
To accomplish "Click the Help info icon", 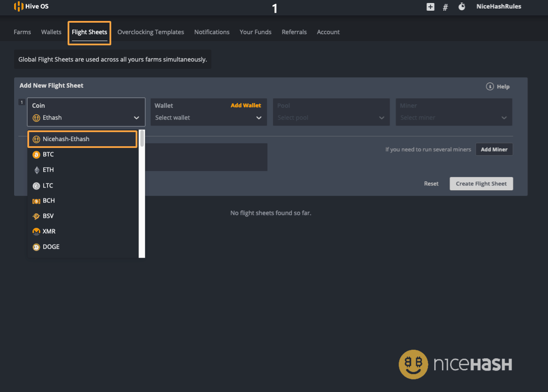I will [490, 86].
